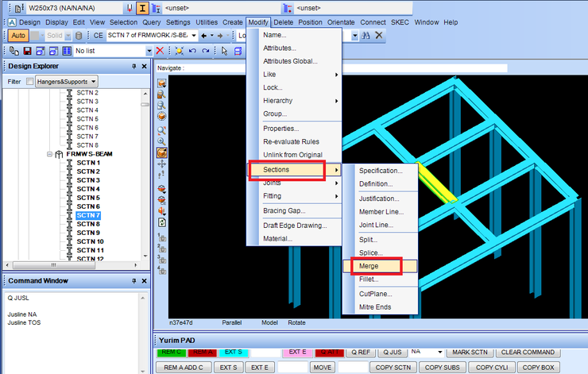Click the redo arrow icon

[x=206, y=51]
